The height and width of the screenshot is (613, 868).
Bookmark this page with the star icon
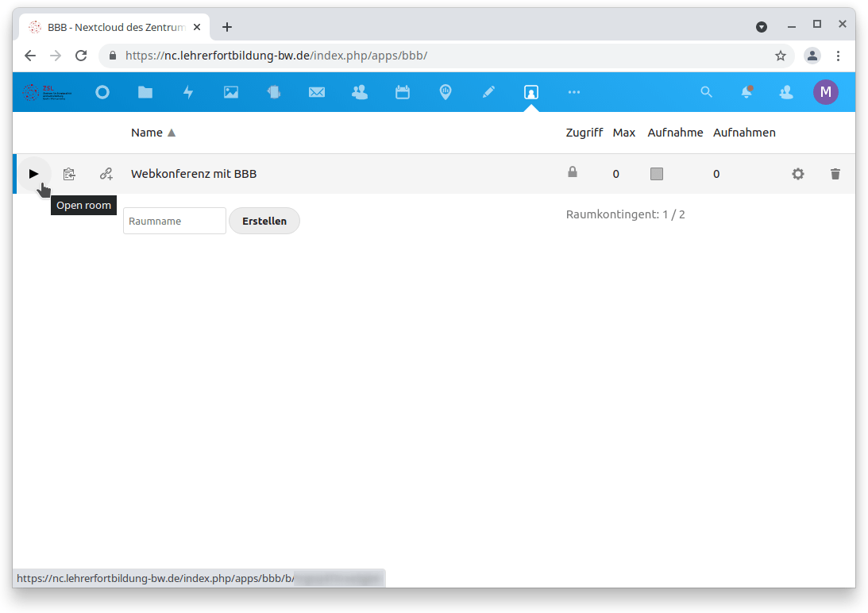tap(781, 56)
